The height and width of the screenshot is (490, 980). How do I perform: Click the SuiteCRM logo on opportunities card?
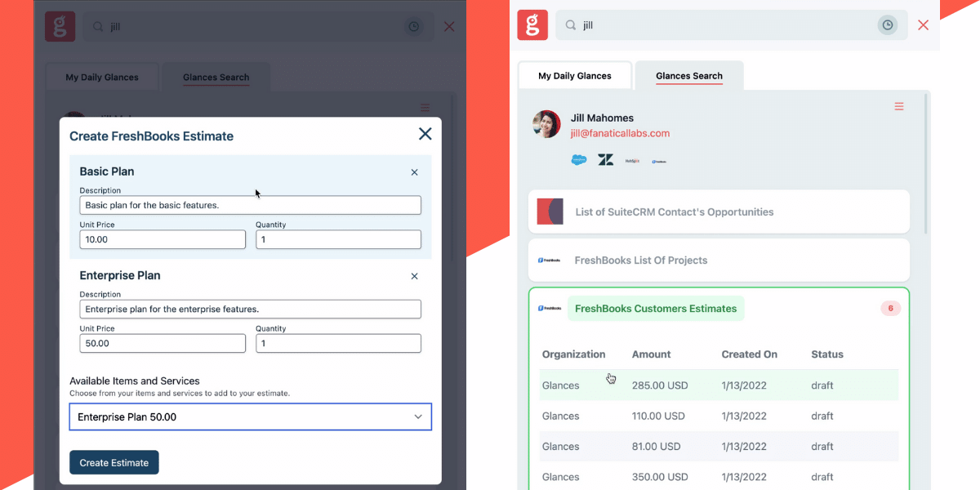[550, 212]
